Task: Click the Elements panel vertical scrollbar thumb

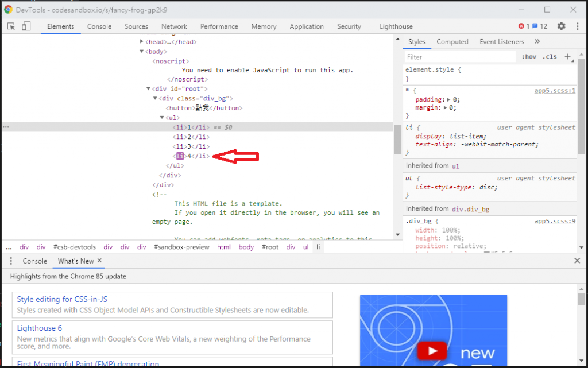Action: click(397, 139)
